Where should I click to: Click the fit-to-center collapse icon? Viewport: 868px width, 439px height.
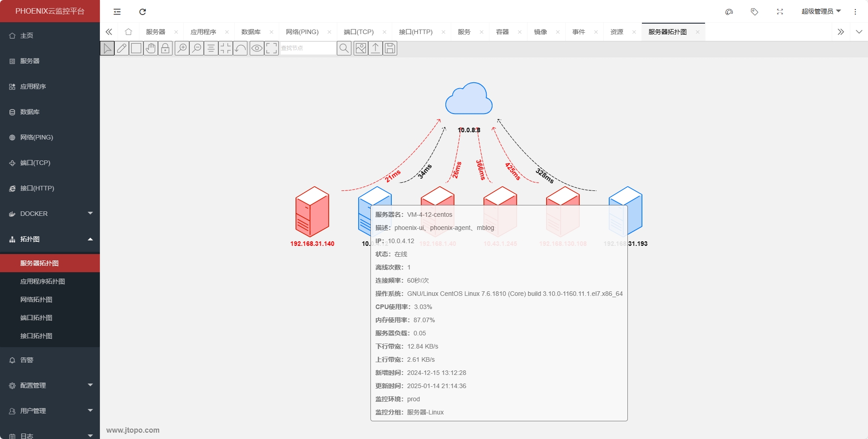point(226,48)
